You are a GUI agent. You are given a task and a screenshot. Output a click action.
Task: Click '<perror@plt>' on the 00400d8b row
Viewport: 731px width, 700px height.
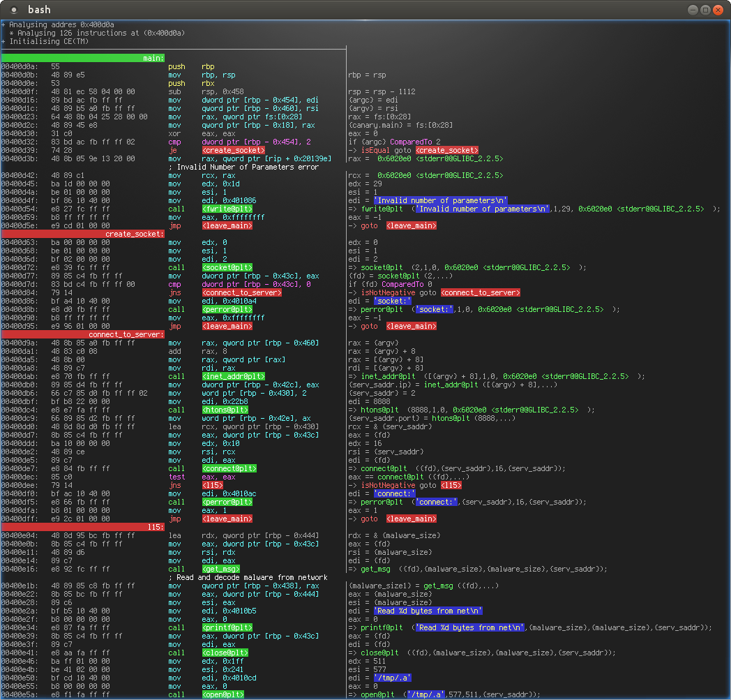227,310
